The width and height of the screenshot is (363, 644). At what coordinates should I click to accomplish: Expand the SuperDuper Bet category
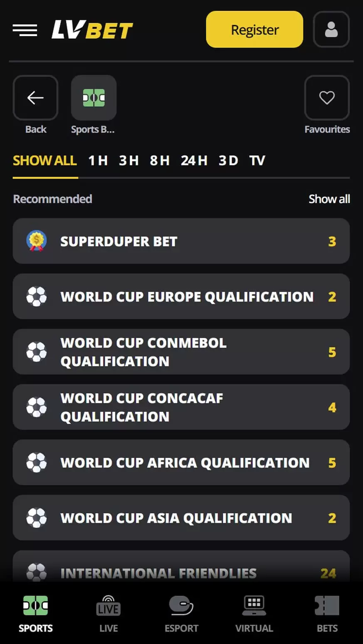point(181,241)
